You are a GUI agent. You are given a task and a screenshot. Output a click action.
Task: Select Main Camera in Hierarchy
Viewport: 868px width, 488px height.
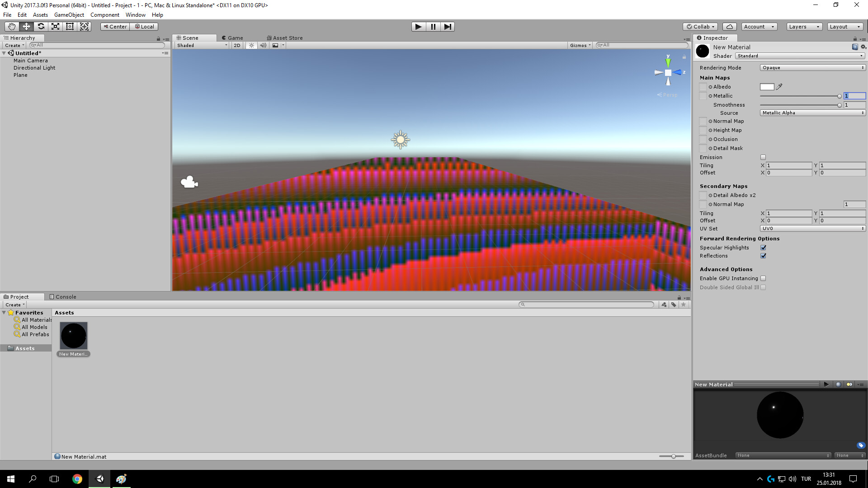point(30,61)
